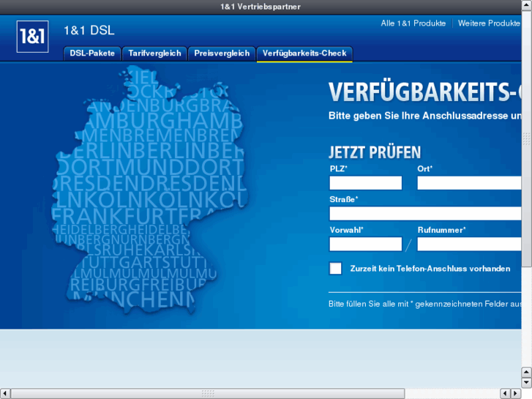Select the Verfügbarkeits-Check tab

[x=304, y=53]
